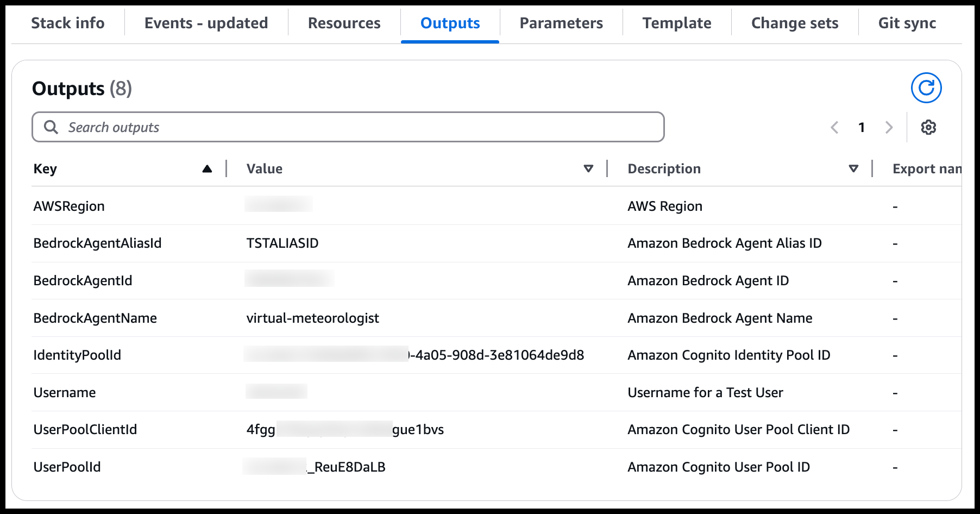Open the Change sets tab

[794, 23]
